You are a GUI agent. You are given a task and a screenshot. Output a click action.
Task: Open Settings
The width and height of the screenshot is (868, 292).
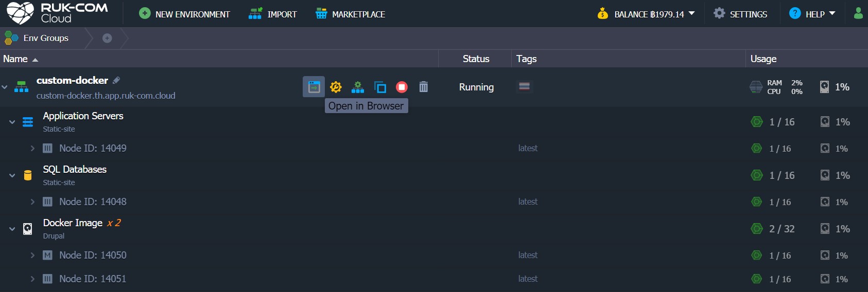pos(740,14)
